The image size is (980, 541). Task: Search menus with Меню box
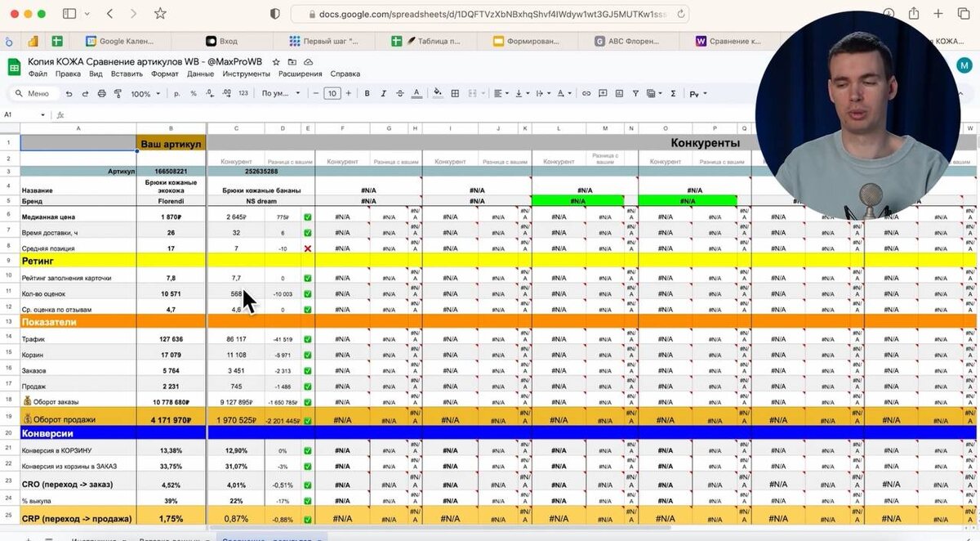coord(33,94)
